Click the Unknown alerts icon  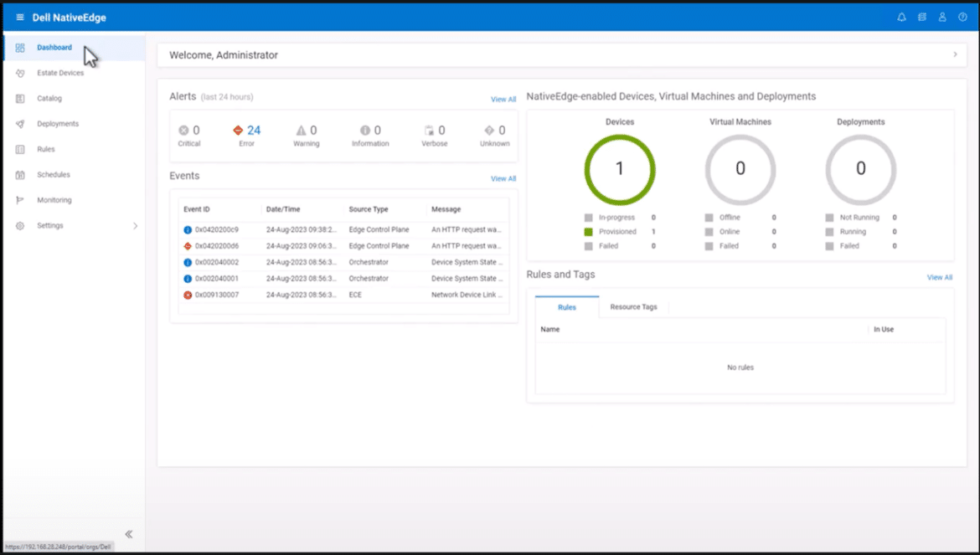(x=489, y=131)
